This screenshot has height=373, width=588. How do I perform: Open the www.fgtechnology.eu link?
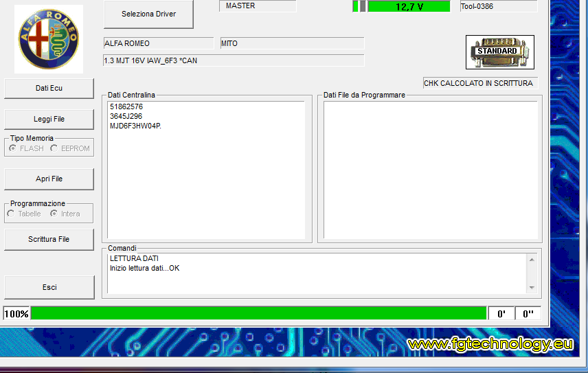tap(490, 344)
